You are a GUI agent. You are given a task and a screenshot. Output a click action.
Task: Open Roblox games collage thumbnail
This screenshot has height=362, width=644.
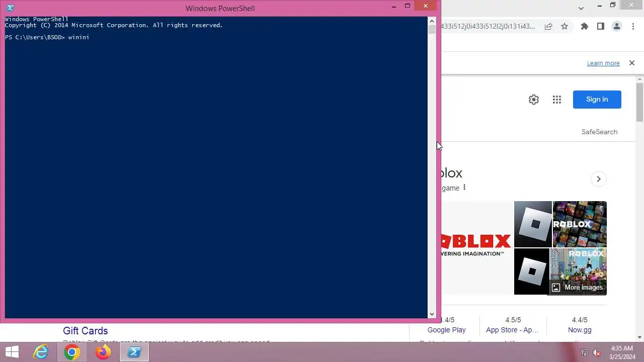click(580, 224)
